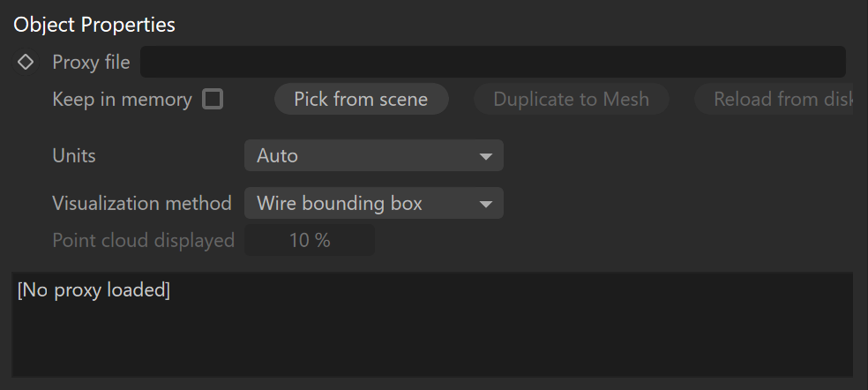Screen dimensions: 868x390
Task: Select the 10 % point cloud value field
Action: pos(310,240)
